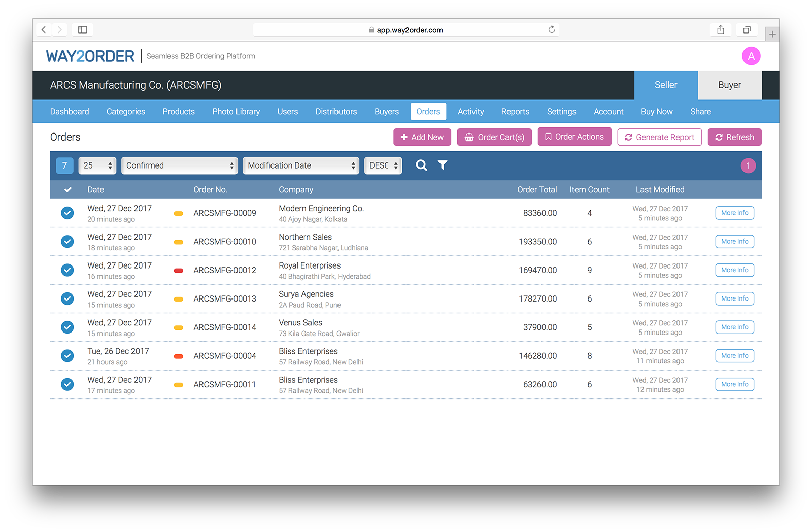Viewport: 812px width, 532px height.
Task: Click More Info for Modern Engineering Co.
Action: [x=734, y=213]
